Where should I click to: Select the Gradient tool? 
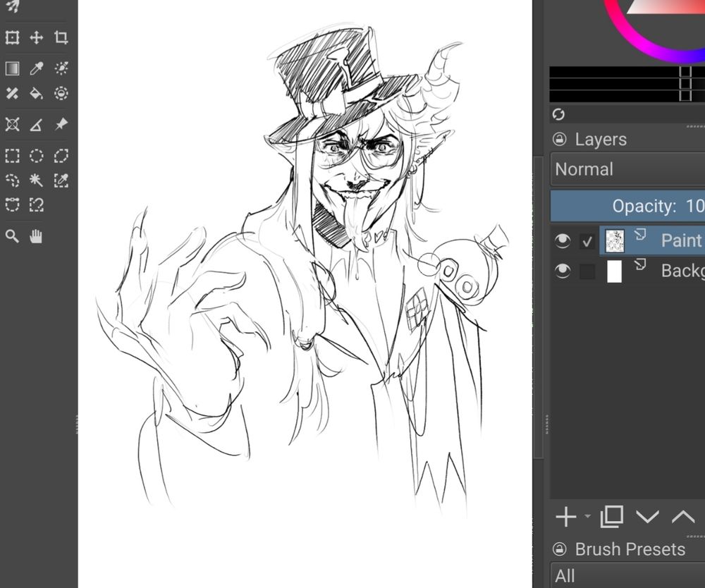point(12,68)
